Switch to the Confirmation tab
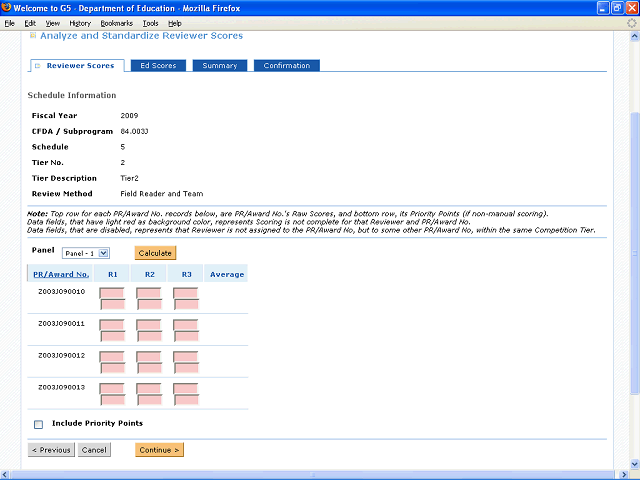The height and width of the screenshot is (480, 640). pos(287,65)
